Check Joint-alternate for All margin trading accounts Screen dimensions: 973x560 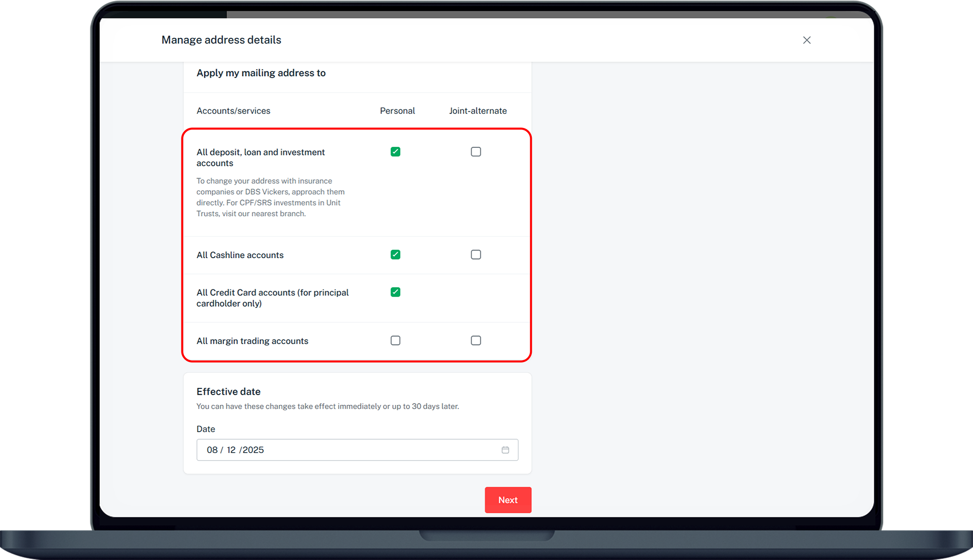tap(476, 340)
